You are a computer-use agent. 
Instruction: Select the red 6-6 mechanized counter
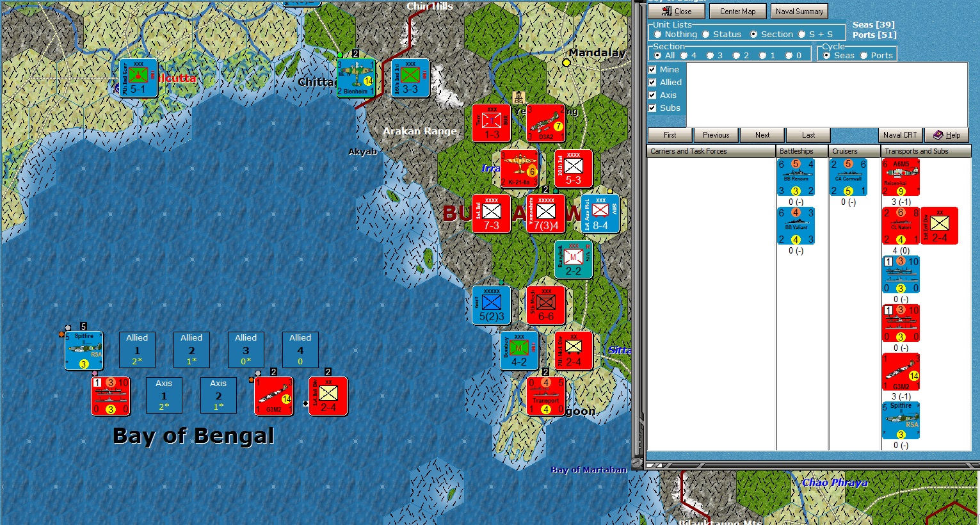[x=546, y=305]
